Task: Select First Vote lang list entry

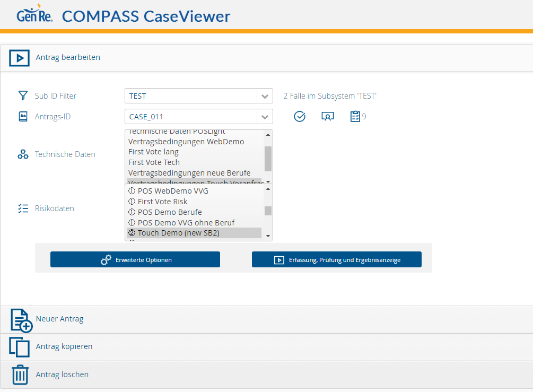Action: pyautogui.click(x=195, y=152)
